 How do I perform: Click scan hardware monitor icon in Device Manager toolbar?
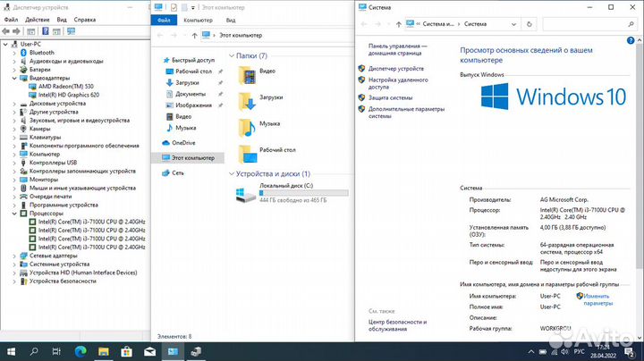tap(71, 31)
